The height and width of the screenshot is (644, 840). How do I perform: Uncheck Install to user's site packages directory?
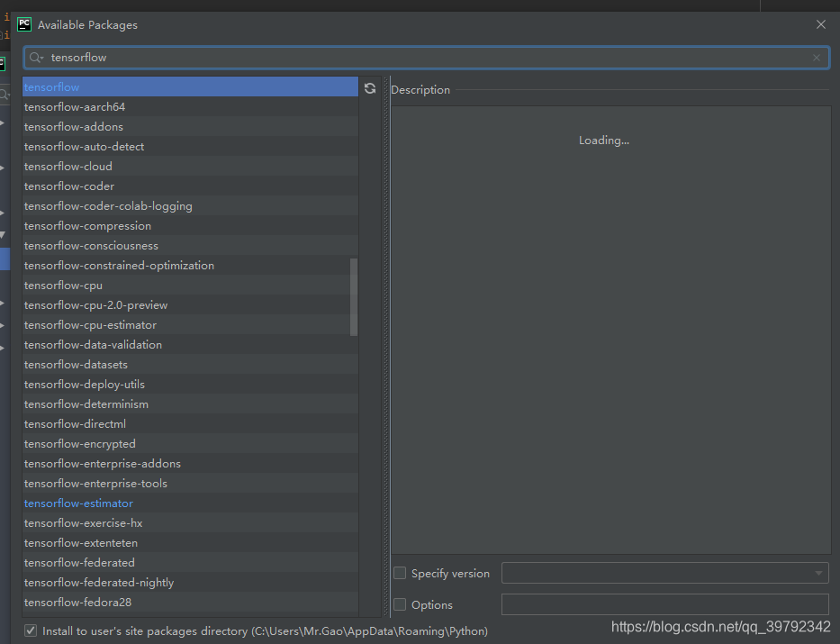coord(31,630)
